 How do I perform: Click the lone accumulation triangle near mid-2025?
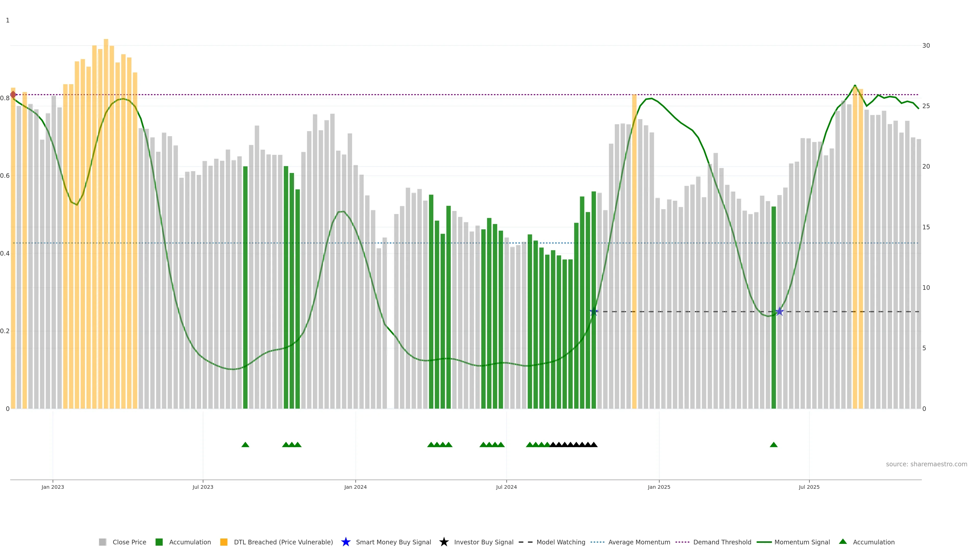click(x=774, y=445)
